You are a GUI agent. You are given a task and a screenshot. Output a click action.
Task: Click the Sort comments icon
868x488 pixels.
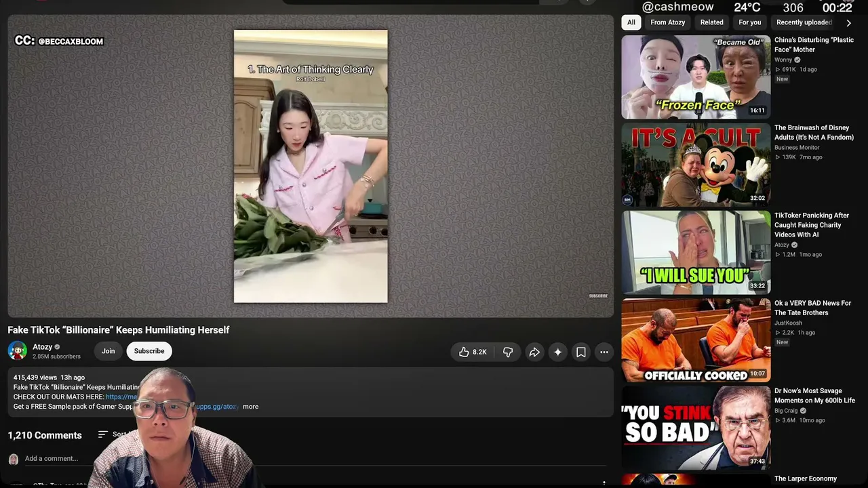click(103, 434)
